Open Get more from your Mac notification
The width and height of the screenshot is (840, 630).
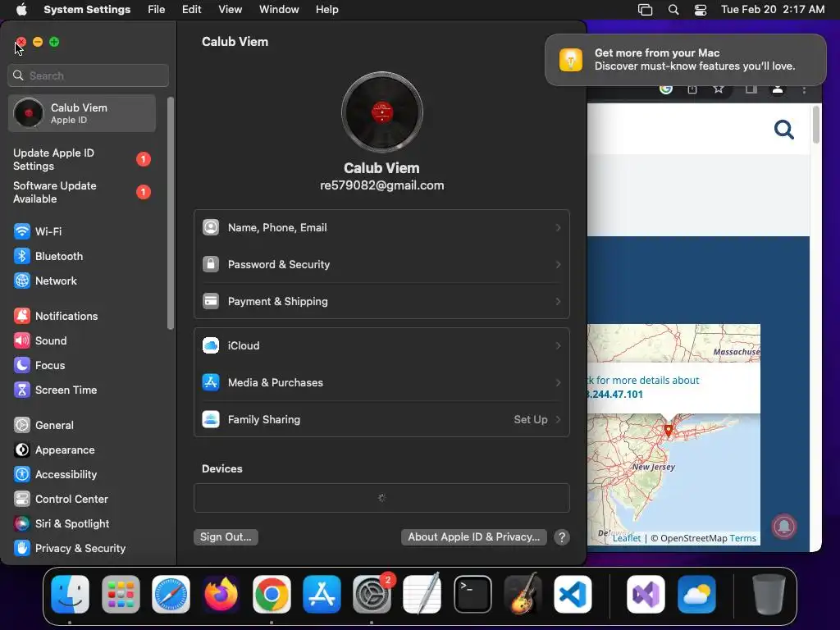tap(685, 59)
